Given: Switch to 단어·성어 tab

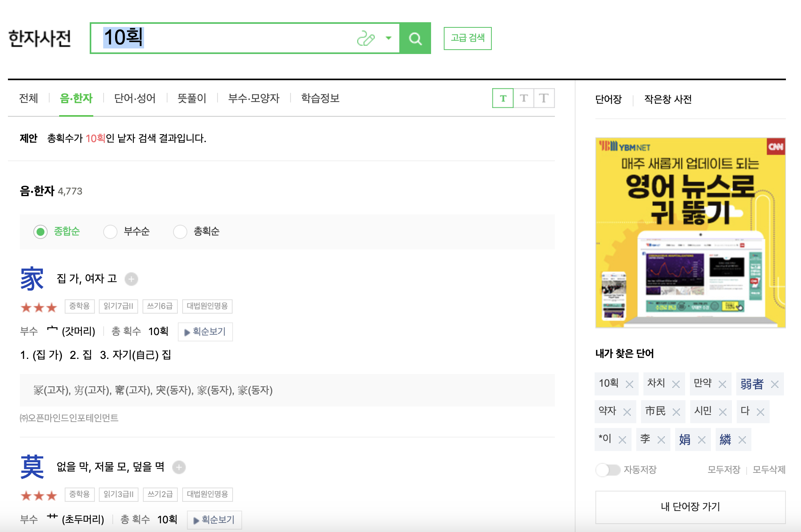Looking at the screenshot, I should coord(135,98).
